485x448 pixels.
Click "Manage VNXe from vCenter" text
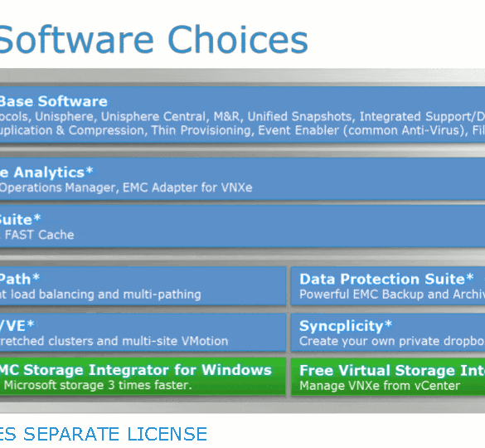pos(380,386)
